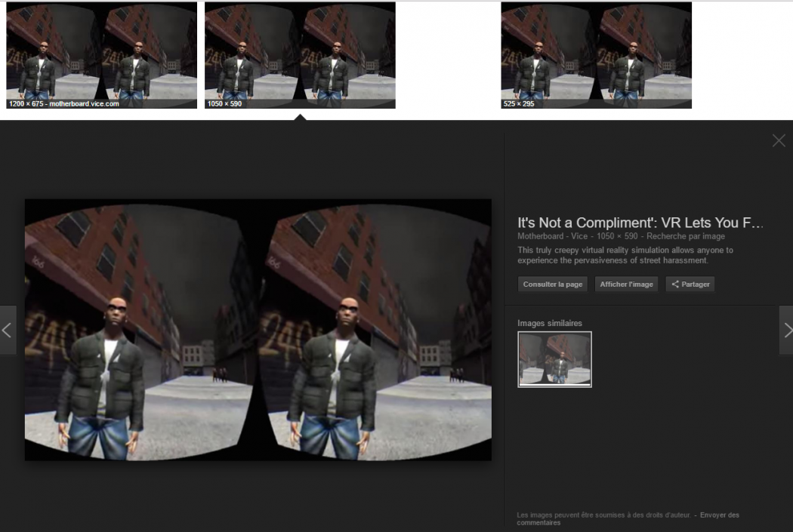
Task: Click the Images similaires heading text
Action: 549,323
